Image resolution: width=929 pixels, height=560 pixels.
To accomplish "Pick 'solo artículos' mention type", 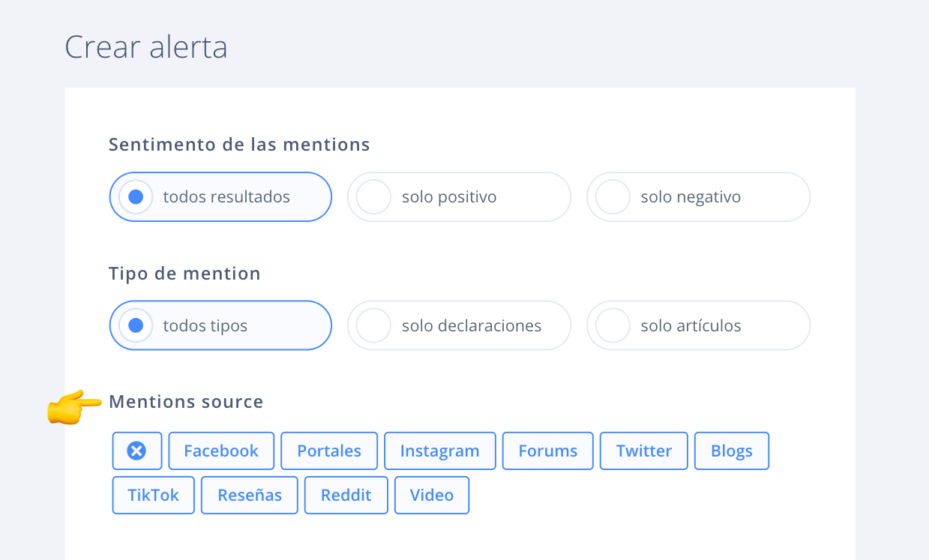I will [x=698, y=325].
